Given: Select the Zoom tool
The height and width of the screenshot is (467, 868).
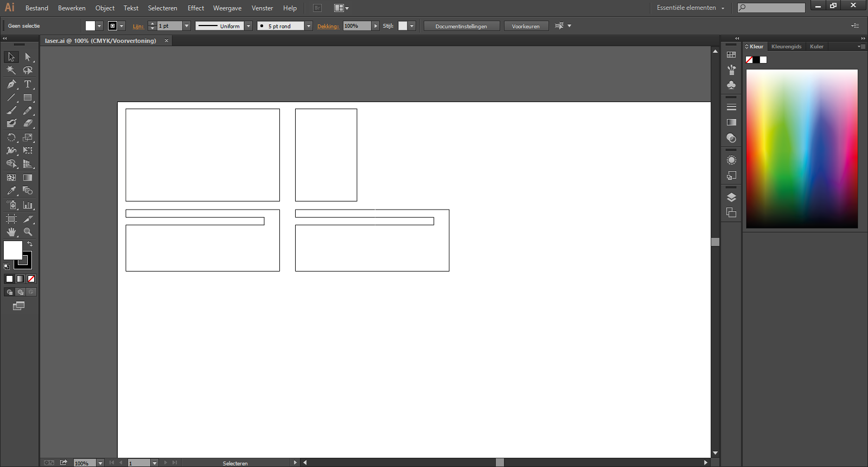Looking at the screenshot, I should click(28, 232).
